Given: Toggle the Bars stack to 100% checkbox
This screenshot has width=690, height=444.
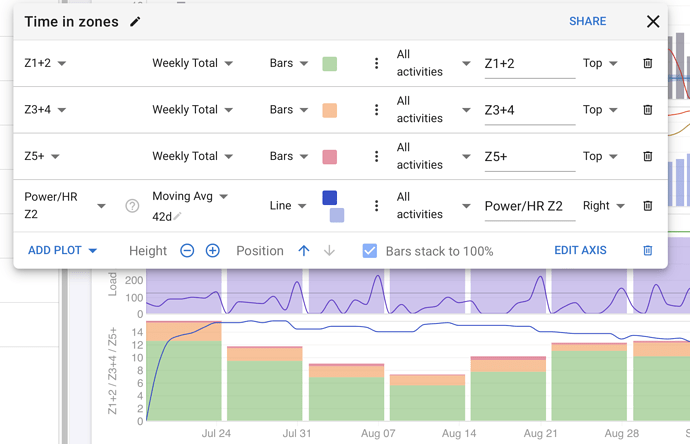Looking at the screenshot, I should (370, 251).
